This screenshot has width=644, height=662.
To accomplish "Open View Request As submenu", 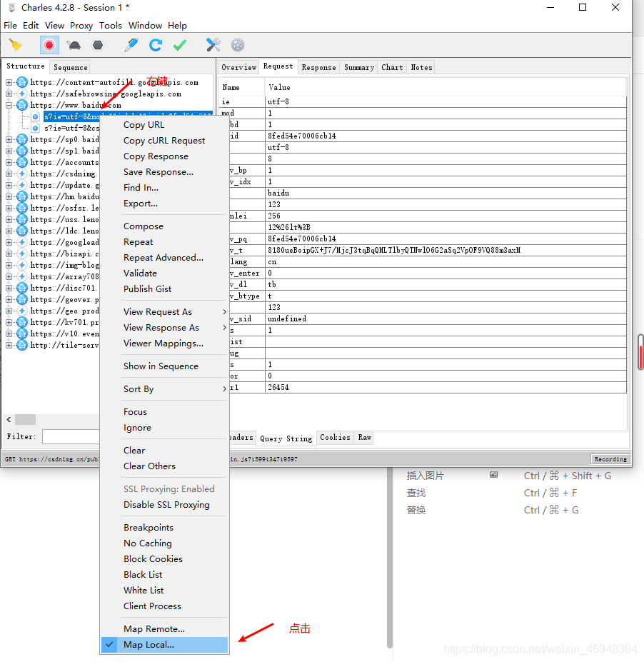I will 165,311.
